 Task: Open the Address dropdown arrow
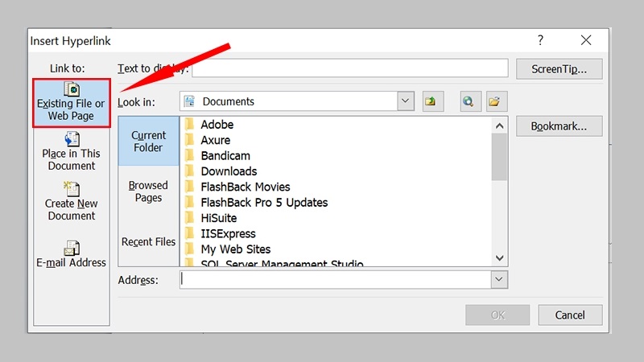point(499,279)
